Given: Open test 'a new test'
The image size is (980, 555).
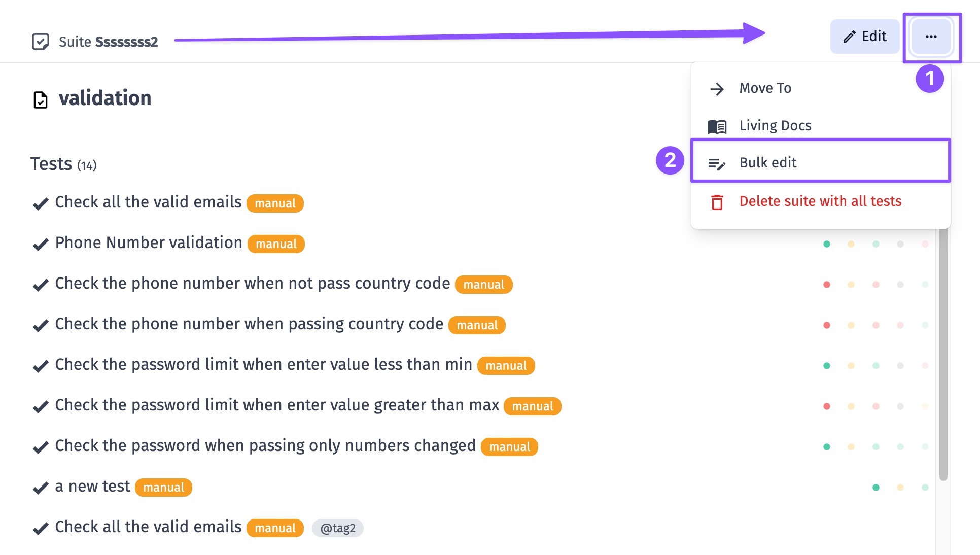Looking at the screenshot, I should (92, 486).
